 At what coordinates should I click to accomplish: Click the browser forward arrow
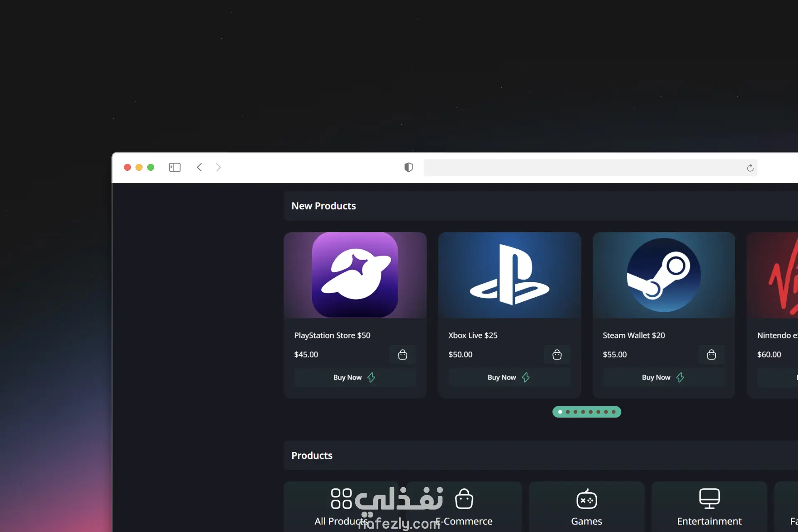pos(218,167)
